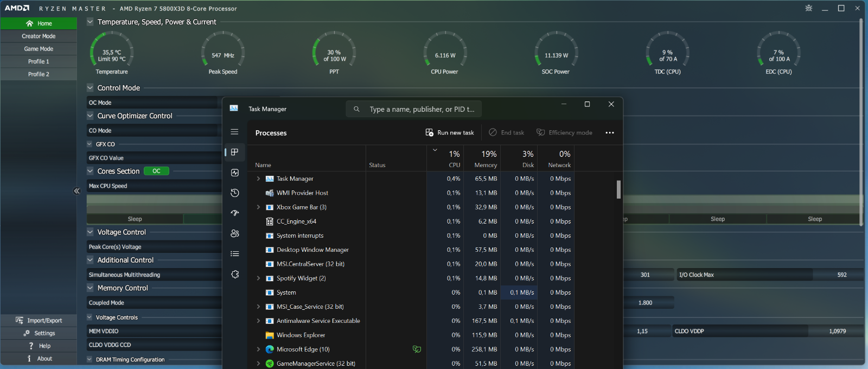Collapse the Voltage Controls subsection
This screenshot has width=868, height=369.
pos(90,317)
